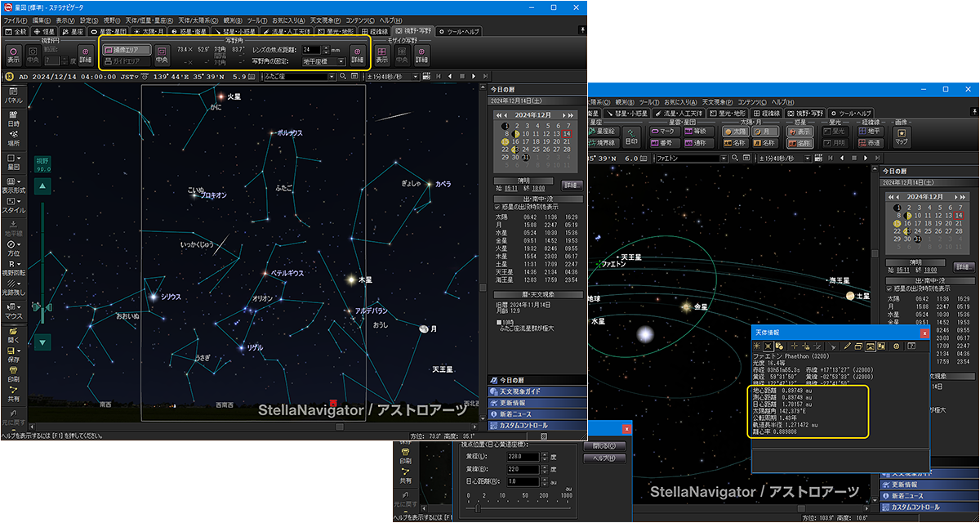Click 詳細 button beside 薄明 left window
The height and width of the screenshot is (523, 980).
(x=572, y=184)
